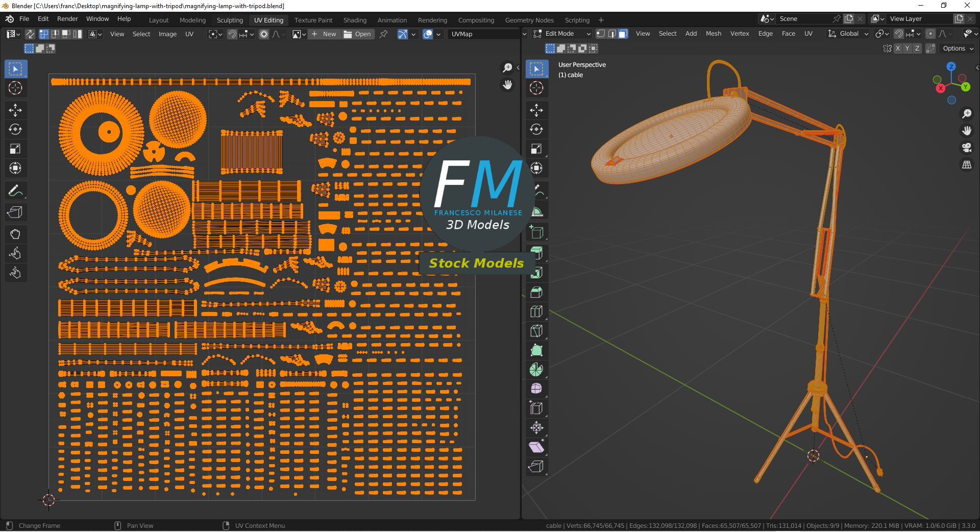The width and height of the screenshot is (980, 532).
Task: Open the Mesh menu in viewport header
Action: (713, 34)
